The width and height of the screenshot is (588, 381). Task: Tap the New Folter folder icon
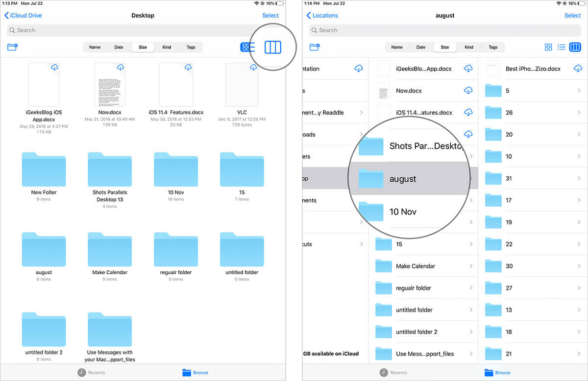click(x=44, y=169)
